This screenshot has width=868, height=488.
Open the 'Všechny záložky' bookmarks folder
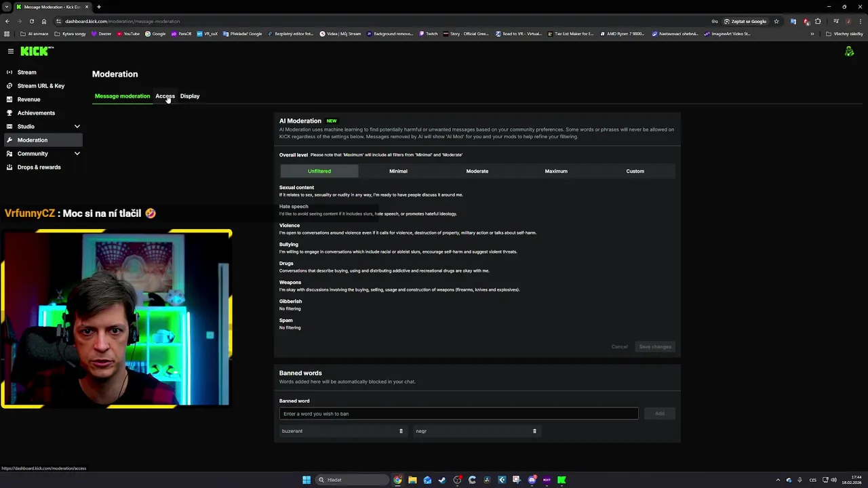[844, 33]
